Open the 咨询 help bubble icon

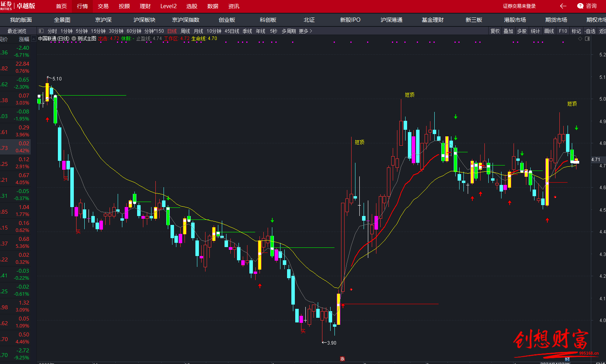coord(580,6)
